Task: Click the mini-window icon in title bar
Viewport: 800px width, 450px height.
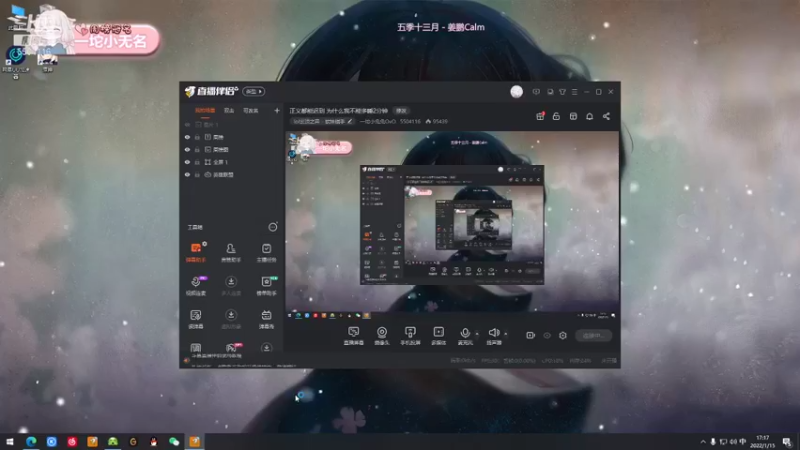Action: (x=550, y=92)
